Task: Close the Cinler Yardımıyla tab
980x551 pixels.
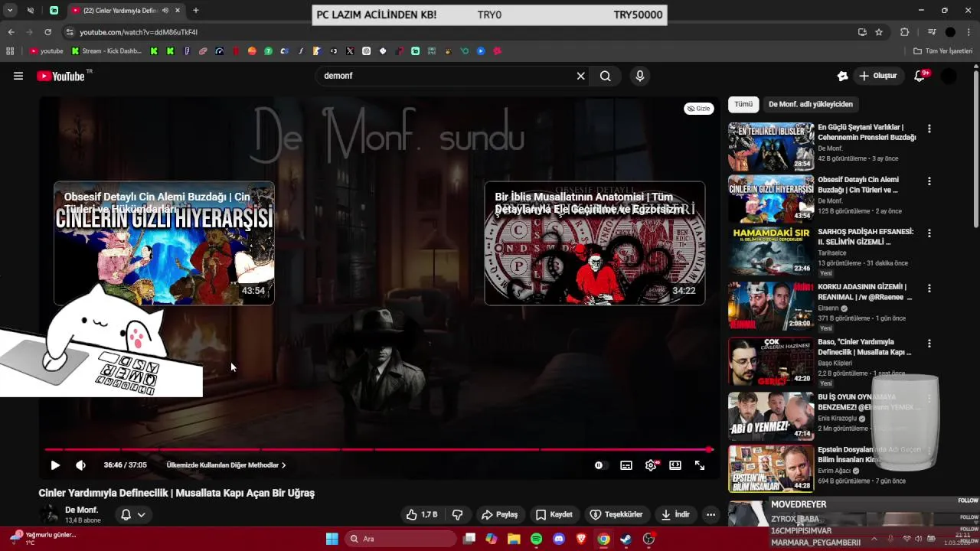Action: coord(178,11)
